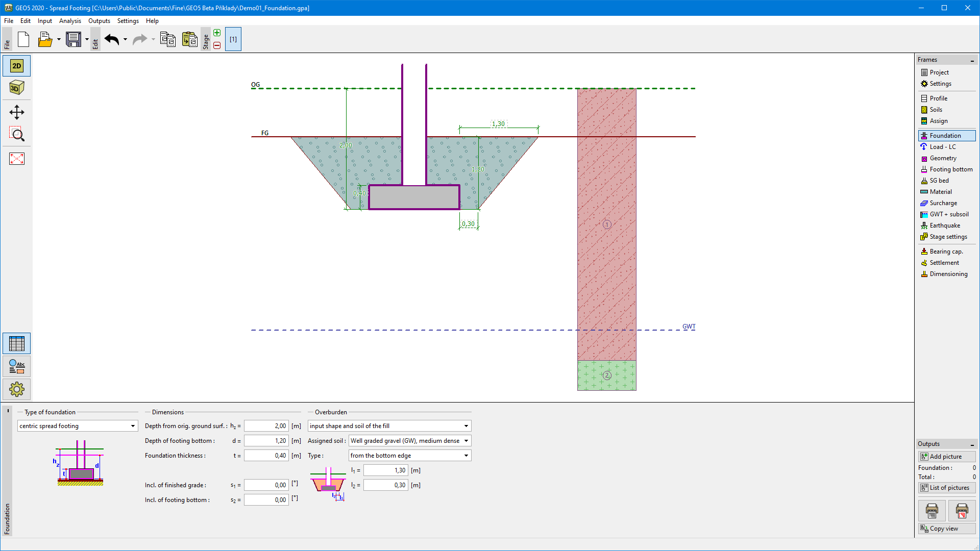Edit the l1 overburden length field
The image size is (980, 551).
386,470
